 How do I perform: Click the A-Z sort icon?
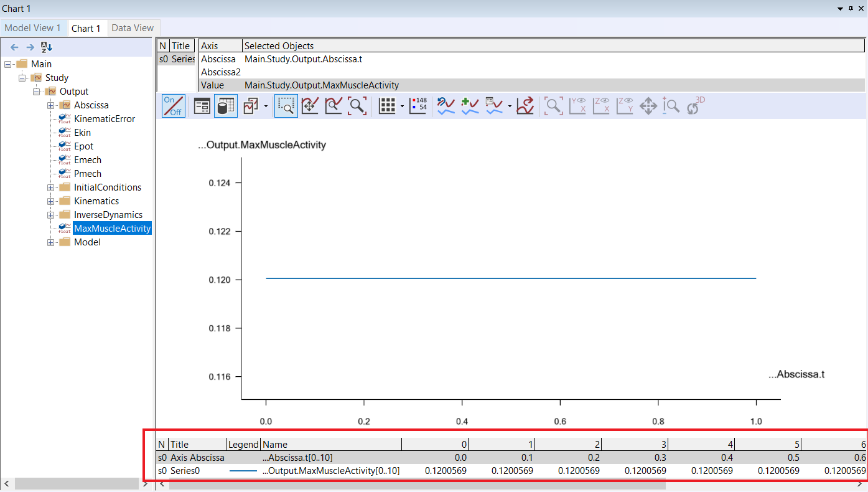47,47
